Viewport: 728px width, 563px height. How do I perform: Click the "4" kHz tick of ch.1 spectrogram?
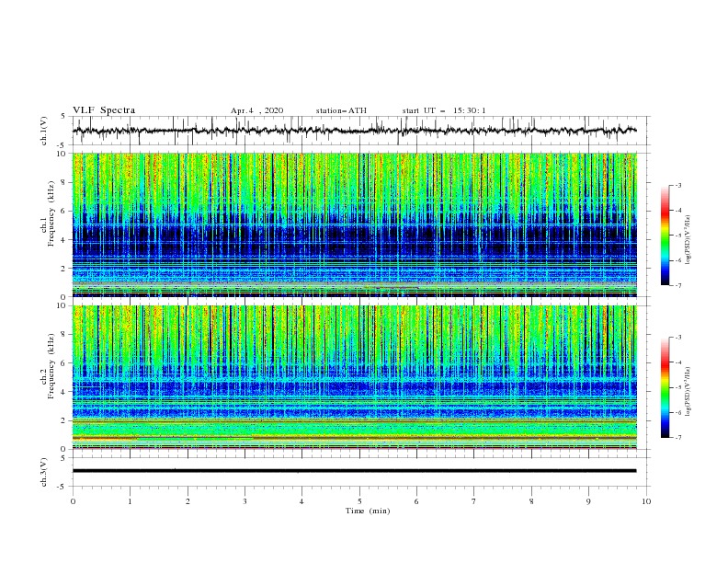(64, 240)
